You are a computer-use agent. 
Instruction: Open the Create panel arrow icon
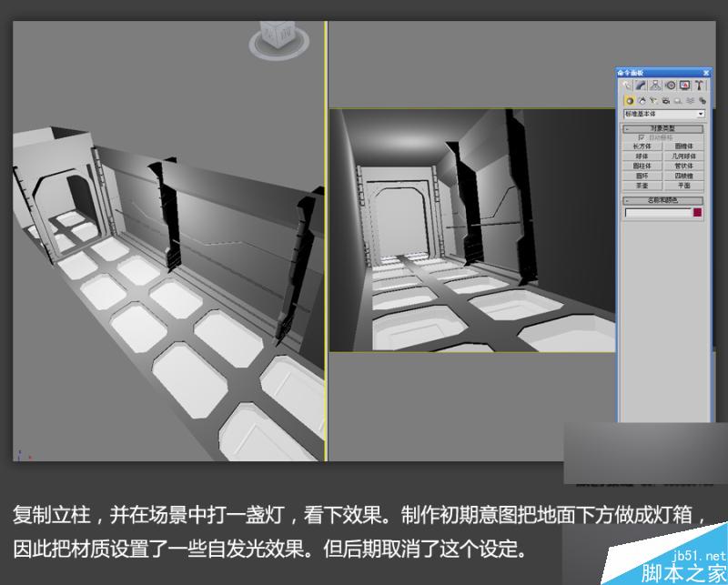(625, 84)
